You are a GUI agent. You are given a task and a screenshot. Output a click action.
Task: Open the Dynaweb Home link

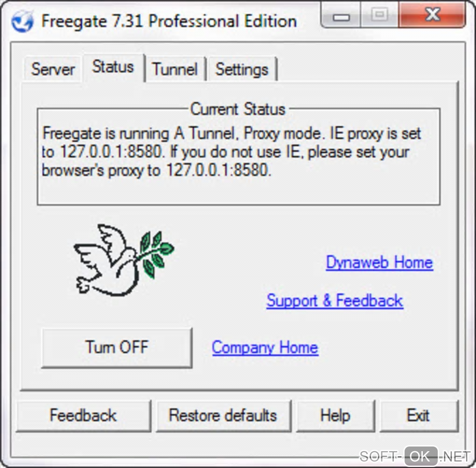click(379, 262)
